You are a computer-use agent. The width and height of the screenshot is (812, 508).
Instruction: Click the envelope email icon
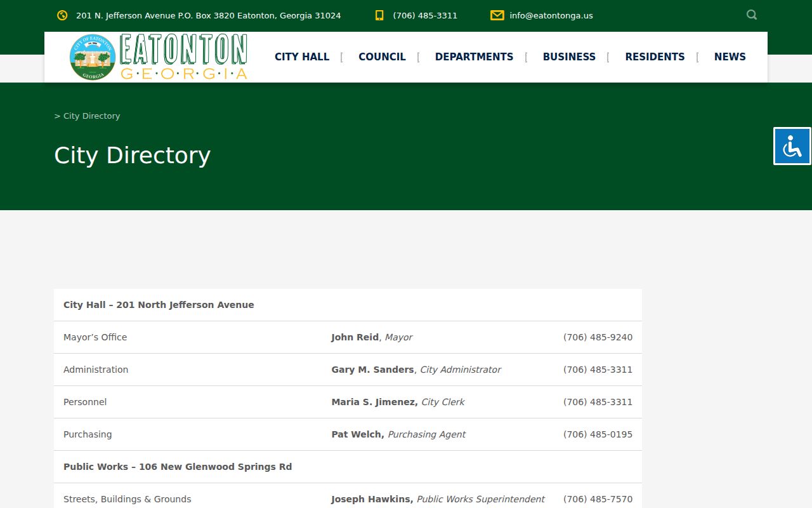coord(497,15)
